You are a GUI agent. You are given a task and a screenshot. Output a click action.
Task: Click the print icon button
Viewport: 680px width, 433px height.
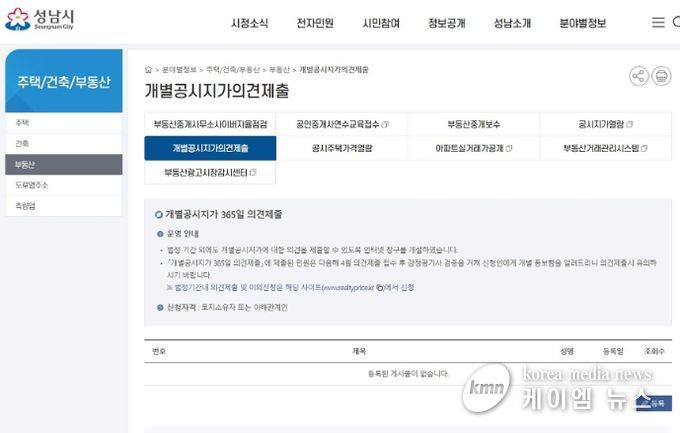point(661,76)
